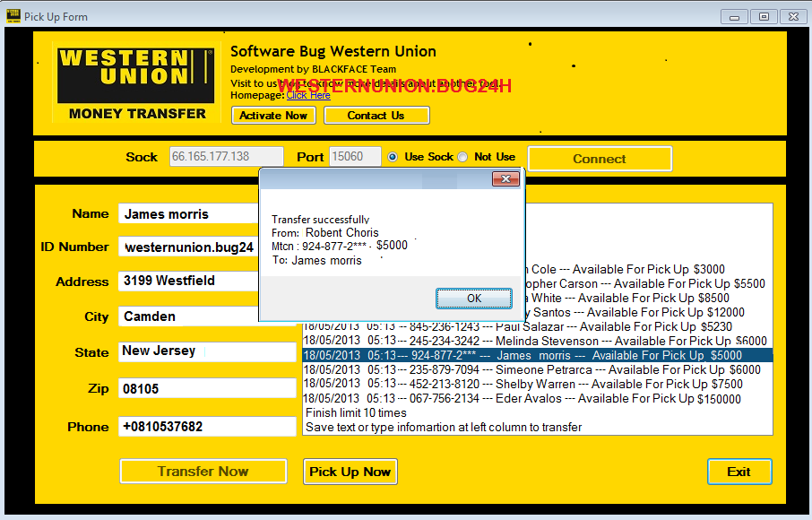Click the Western Union Money Transfer logo
The image size is (812, 520).
point(136,82)
